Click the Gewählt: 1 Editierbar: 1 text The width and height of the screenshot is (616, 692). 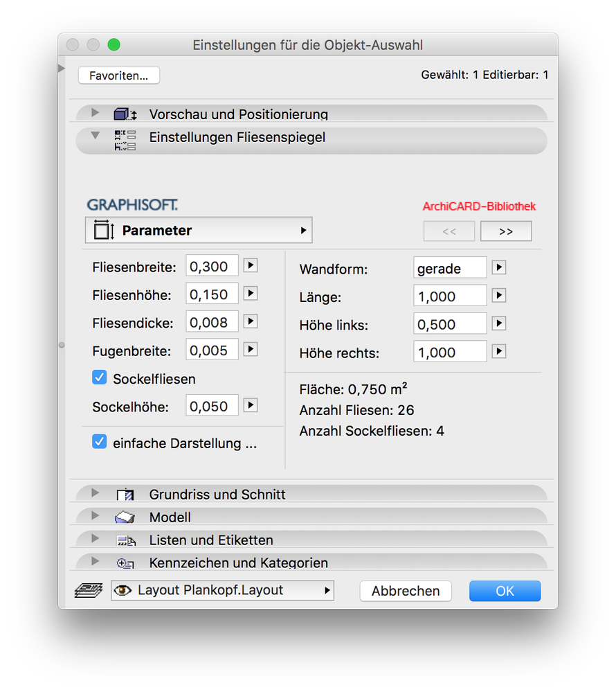point(484,75)
